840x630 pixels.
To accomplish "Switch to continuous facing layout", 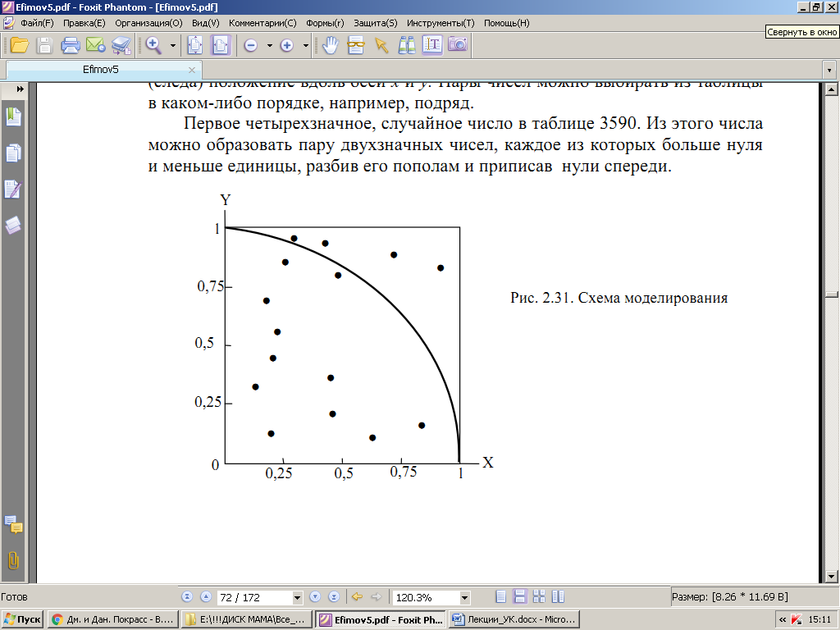I will (x=558, y=597).
